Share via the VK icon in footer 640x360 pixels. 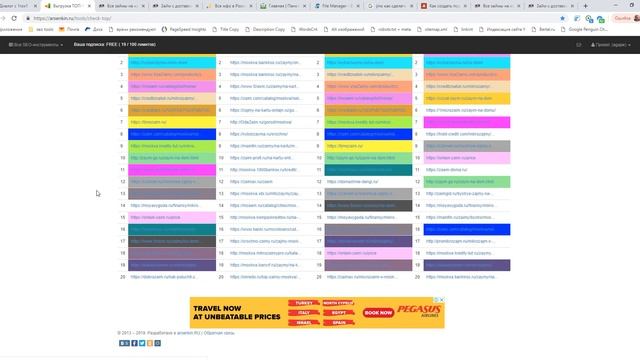tap(124, 343)
